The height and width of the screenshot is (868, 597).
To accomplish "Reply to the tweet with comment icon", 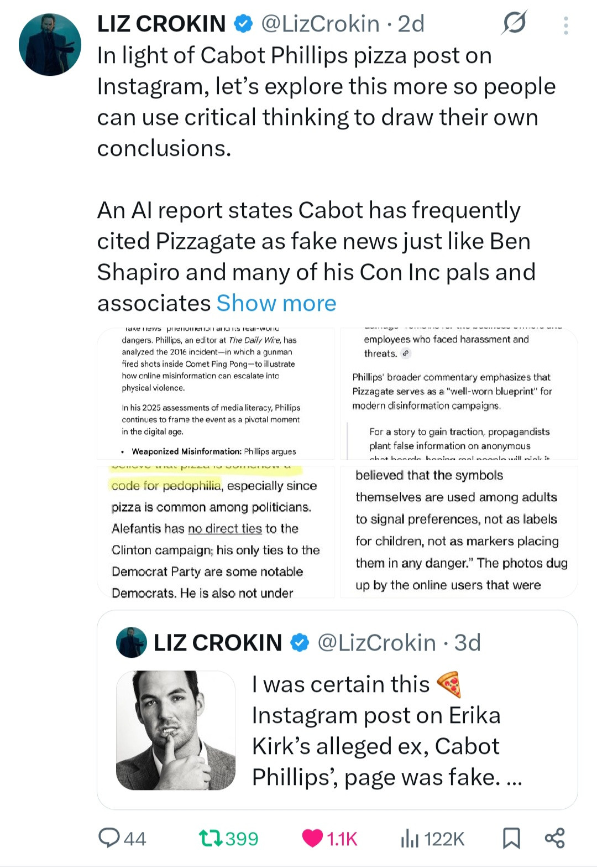I will point(109,838).
